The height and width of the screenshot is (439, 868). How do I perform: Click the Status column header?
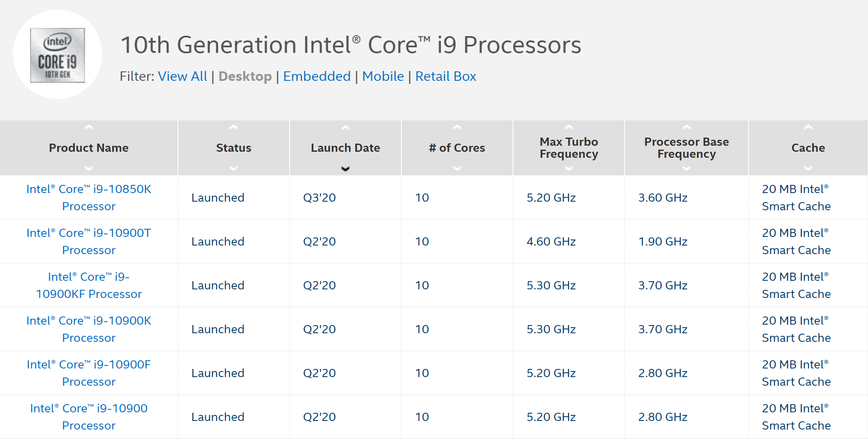[x=233, y=148]
